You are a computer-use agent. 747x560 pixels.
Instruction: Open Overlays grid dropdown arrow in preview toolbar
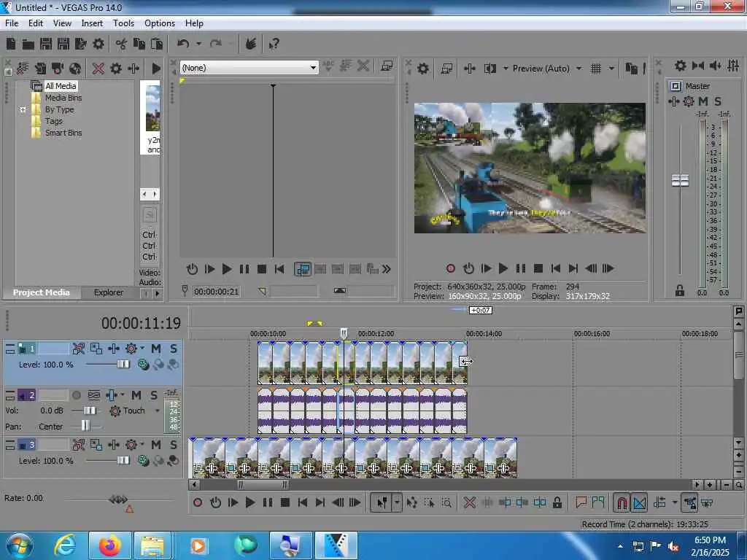coord(612,69)
